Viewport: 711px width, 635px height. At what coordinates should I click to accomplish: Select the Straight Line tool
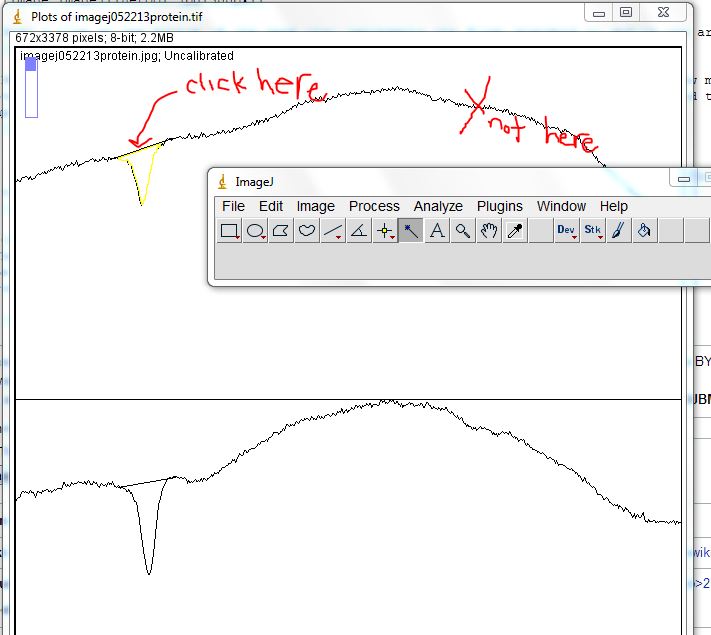coord(334,231)
